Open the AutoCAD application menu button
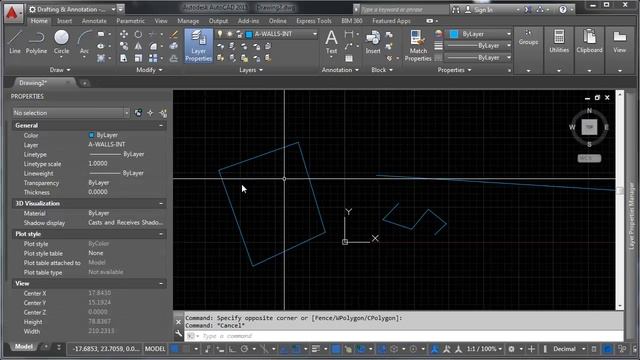The width and height of the screenshot is (640, 360). coord(12,13)
